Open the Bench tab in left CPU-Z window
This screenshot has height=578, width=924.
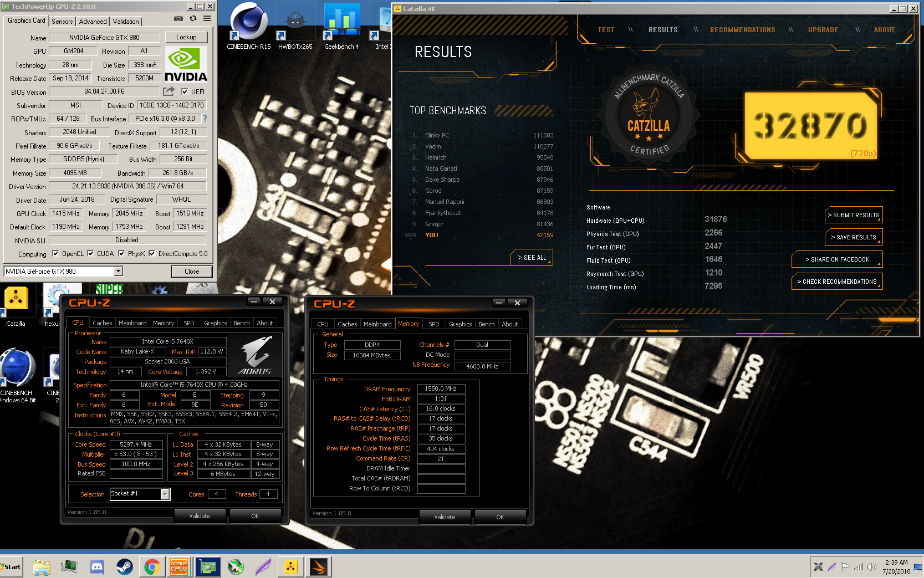point(241,323)
